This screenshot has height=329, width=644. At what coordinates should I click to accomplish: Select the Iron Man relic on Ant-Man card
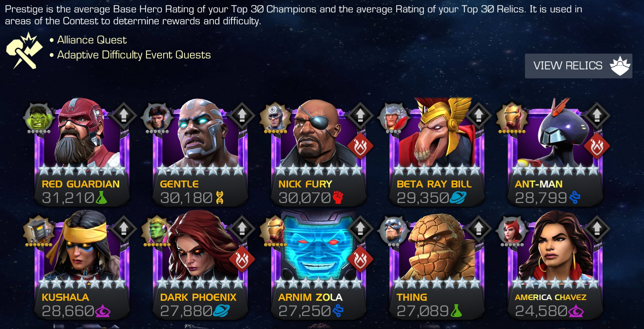tap(511, 117)
